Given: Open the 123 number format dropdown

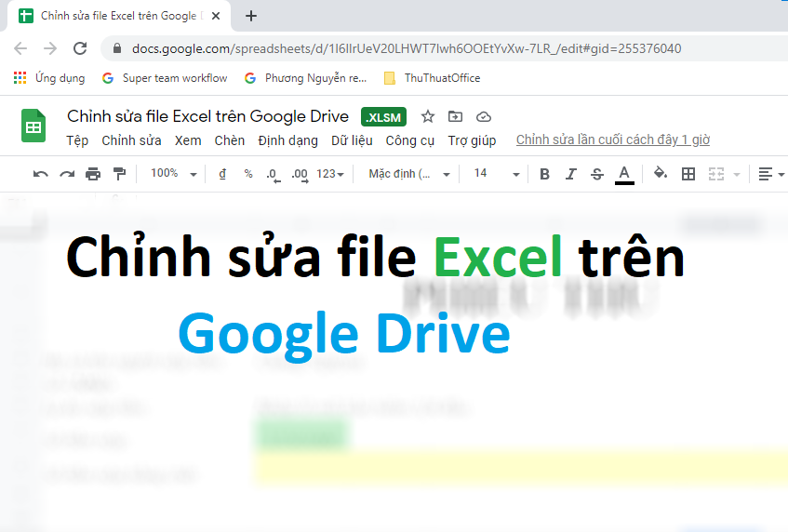Looking at the screenshot, I should pyautogui.click(x=330, y=174).
